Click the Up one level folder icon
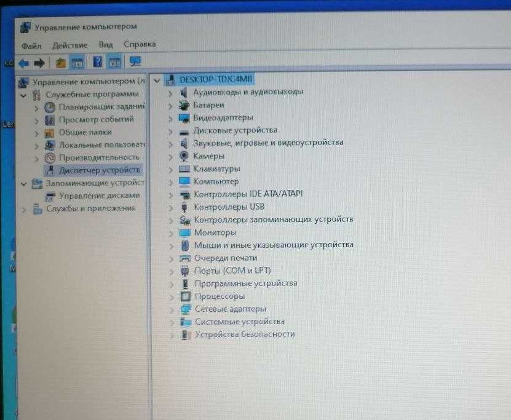The width and height of the screenshot is (511, 420). pos(61,63)
